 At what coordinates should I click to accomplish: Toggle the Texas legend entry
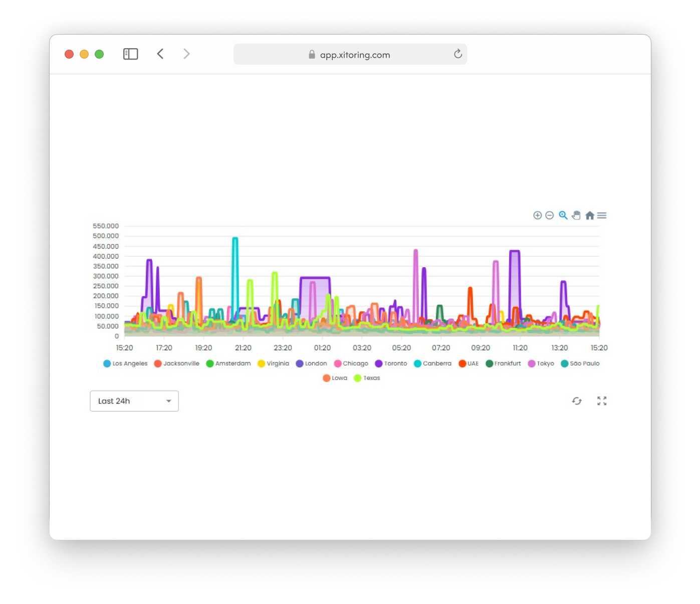tap(367, 378)
